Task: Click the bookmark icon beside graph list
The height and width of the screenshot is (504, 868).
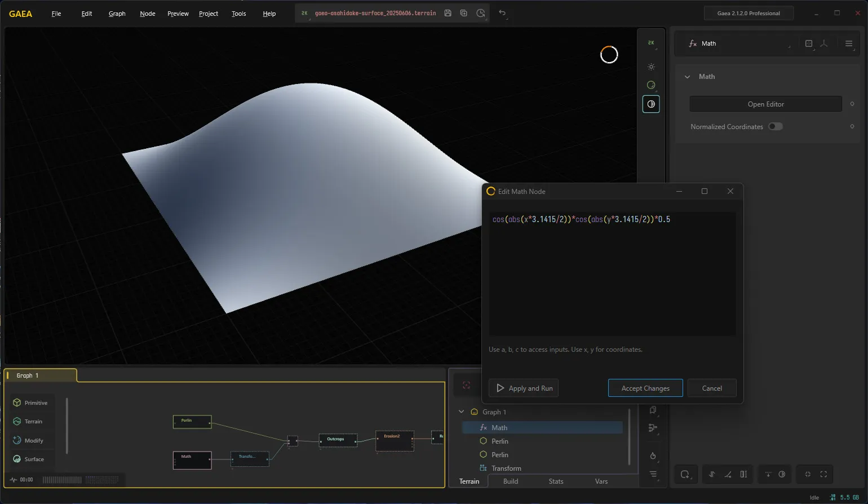Action: (x=653, y=410)
